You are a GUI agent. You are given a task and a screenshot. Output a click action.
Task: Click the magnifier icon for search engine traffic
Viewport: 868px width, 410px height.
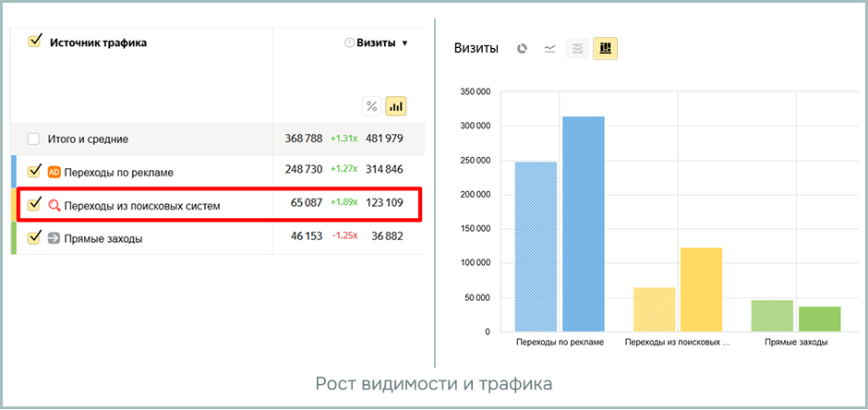pos(54,205)
